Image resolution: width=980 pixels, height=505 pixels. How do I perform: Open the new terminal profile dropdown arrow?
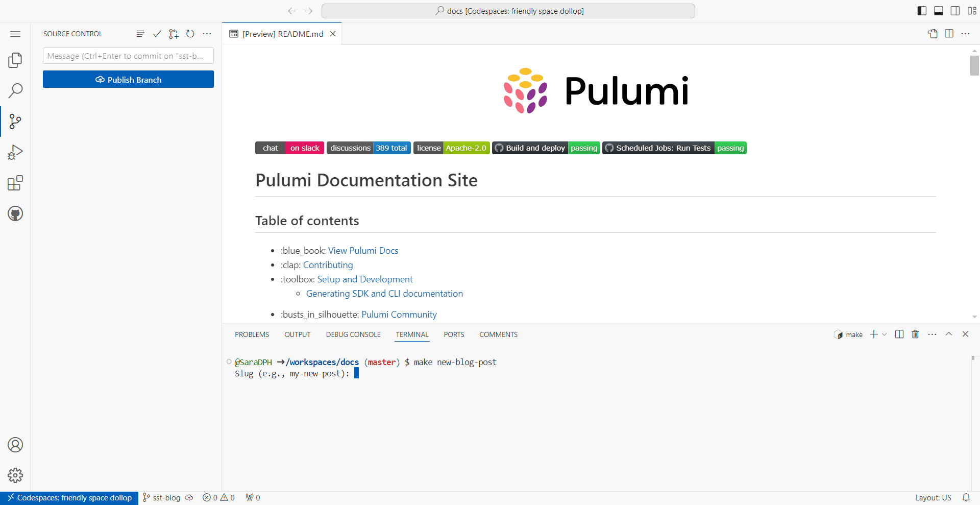point(885,334)
